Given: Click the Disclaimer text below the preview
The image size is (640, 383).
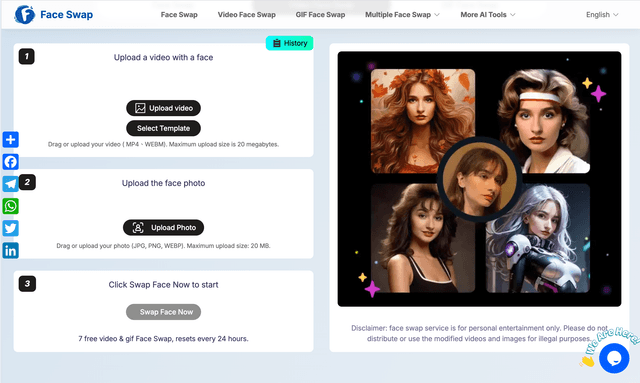Looking at the screenshot, I should coord(480,333).
